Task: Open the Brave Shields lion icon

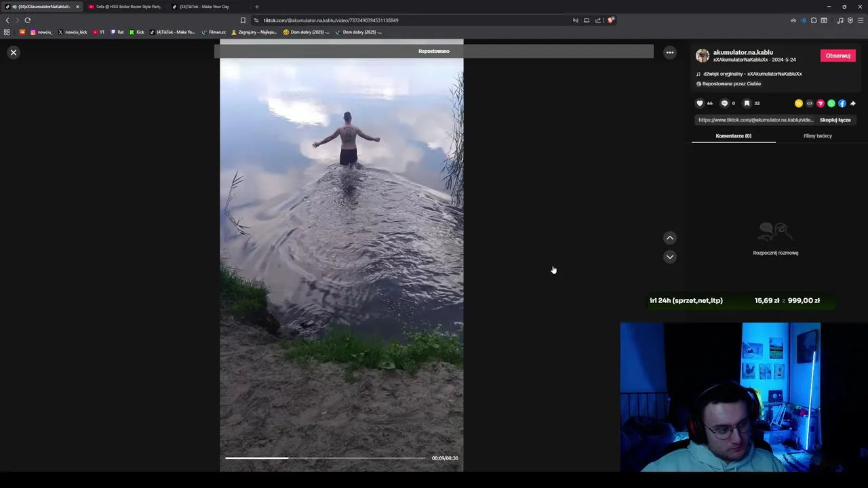Action: click(610, 20)
